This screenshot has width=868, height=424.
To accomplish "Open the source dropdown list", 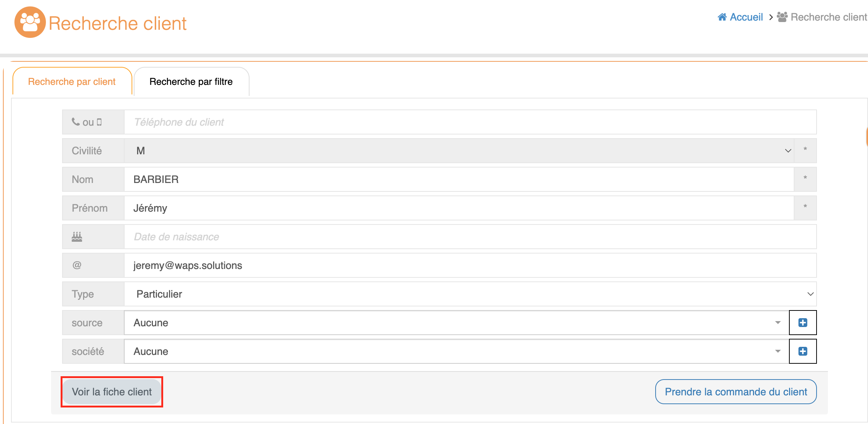I will [456, 323].
